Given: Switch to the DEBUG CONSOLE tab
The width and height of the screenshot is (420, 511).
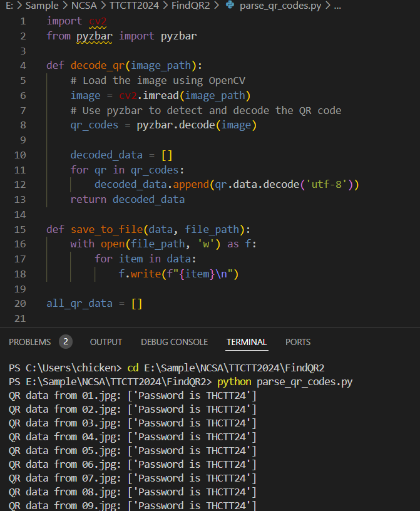Looking at the screenshot, I should point(174,342).
